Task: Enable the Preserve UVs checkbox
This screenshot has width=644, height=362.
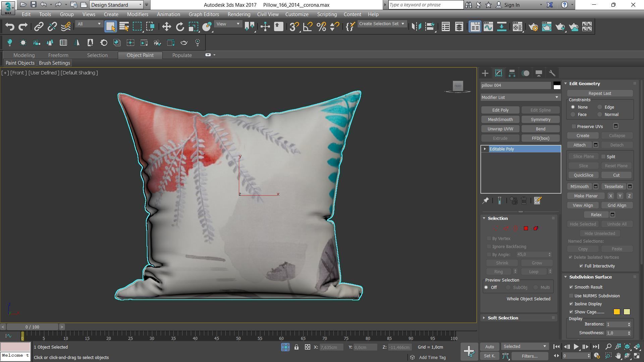Action: click(x=574, y=126)
